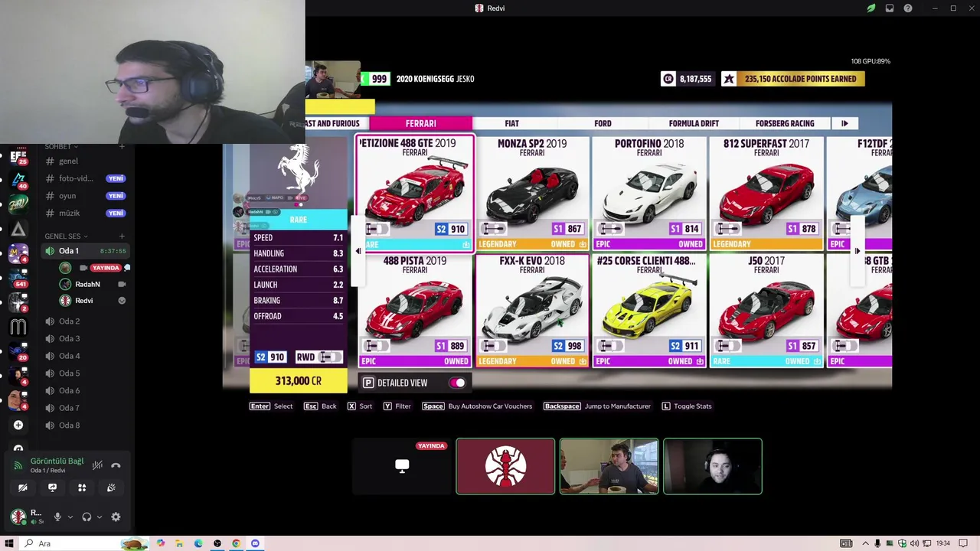Expand microphone input options arrow
This screenshot has height=551, width=980.
(x=70, y=517)
